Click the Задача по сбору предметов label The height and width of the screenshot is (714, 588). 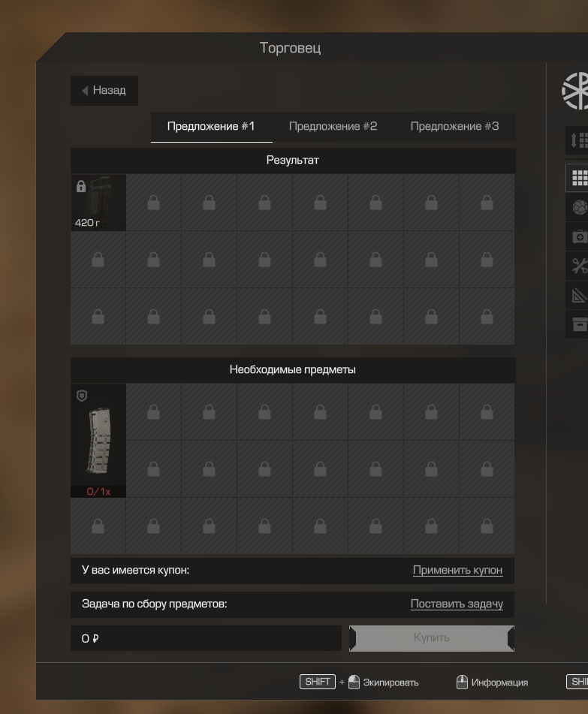155,604
